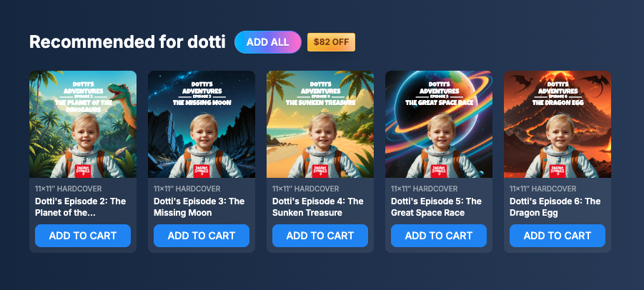Click the hardcover label above Episode 2 title
The height and width of the screenshot is (290, 644).
tap(69, 189)
